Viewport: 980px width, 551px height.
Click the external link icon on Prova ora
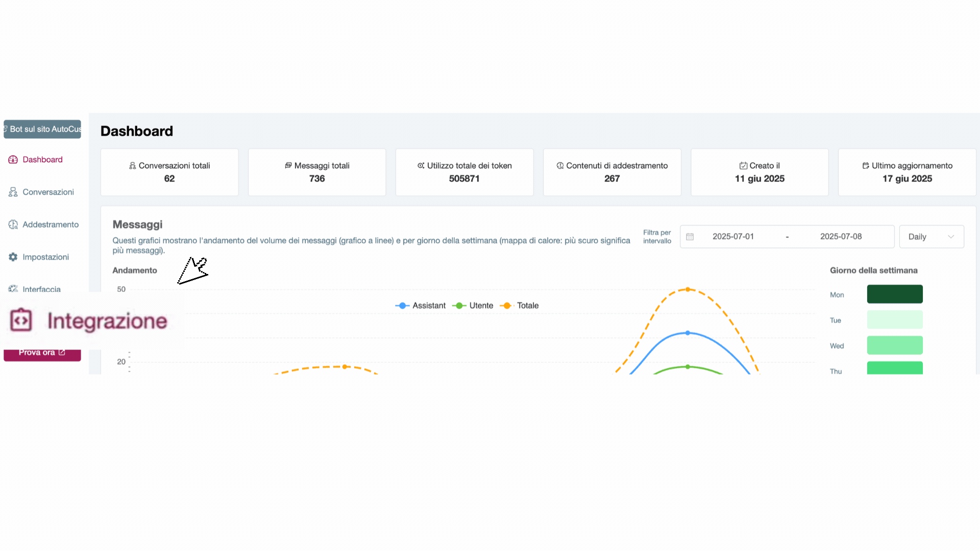coord(62,353)
